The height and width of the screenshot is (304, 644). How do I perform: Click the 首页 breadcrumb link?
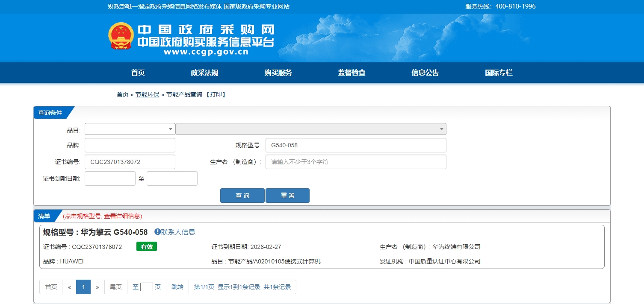123,94
